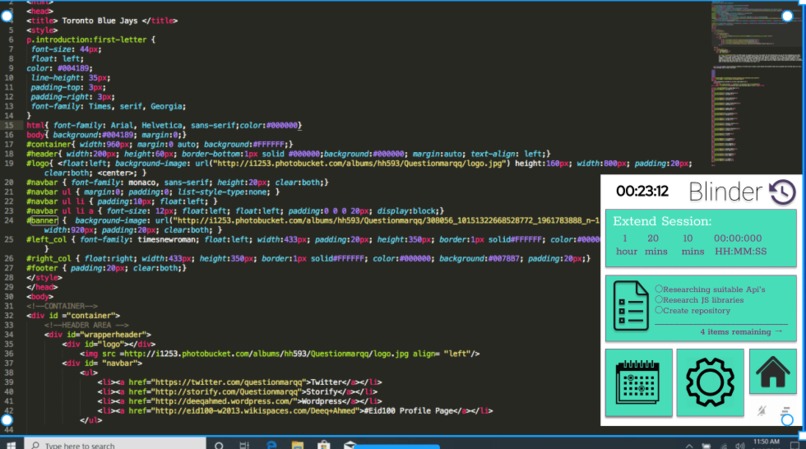This screenshot has width=806, height=449.
Task: Click the Blinder title text
Action: click(x=725, y=192)
